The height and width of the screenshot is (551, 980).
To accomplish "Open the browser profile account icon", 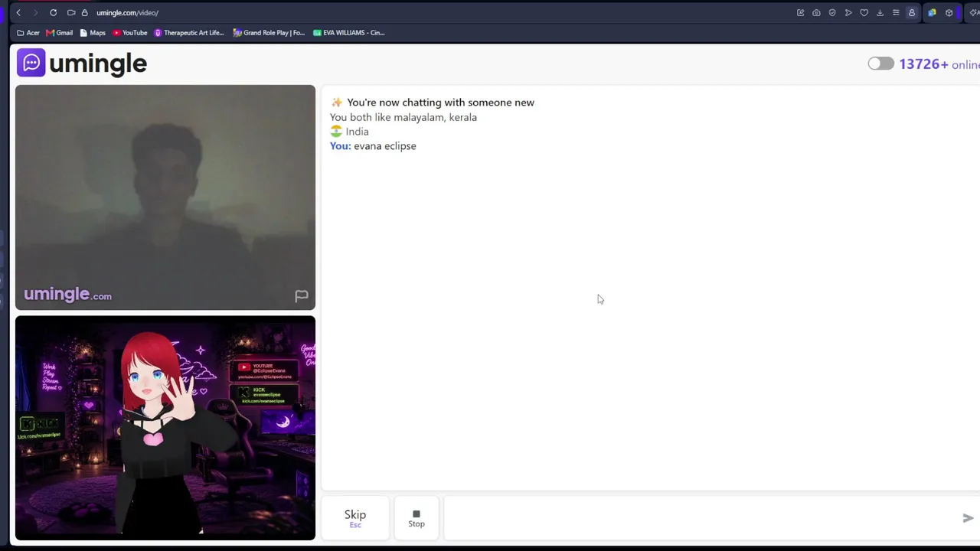I will [911, 12].
